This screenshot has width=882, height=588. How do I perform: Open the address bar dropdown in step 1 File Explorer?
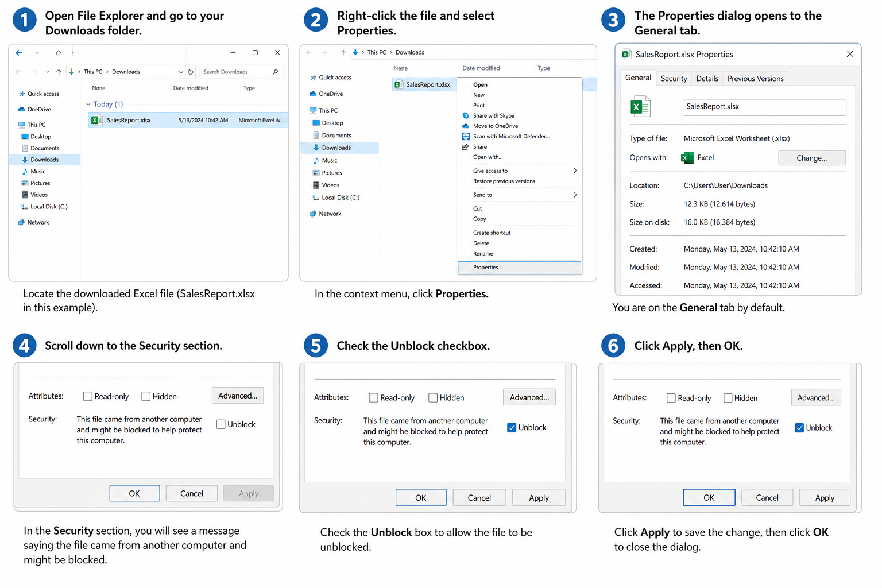pos(181,72)
